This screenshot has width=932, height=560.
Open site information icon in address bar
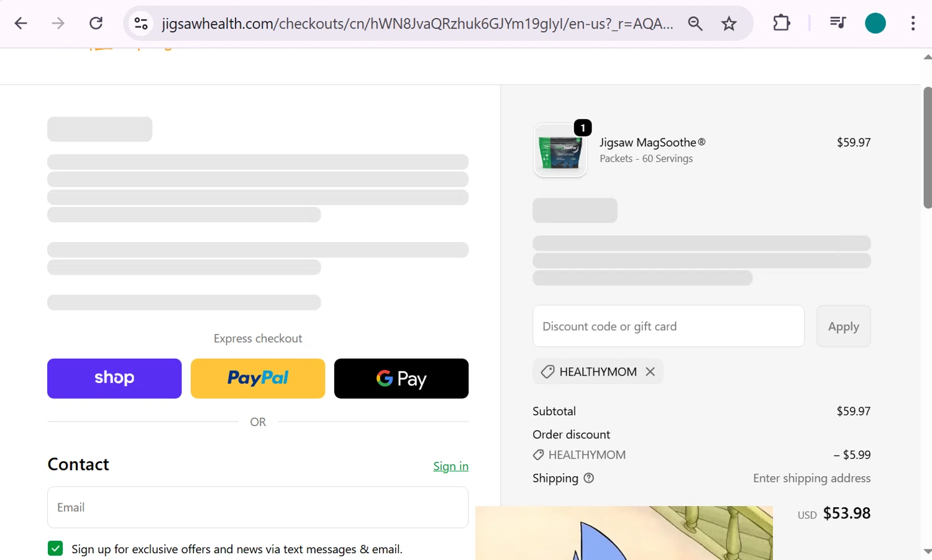[x=141, y=24]
